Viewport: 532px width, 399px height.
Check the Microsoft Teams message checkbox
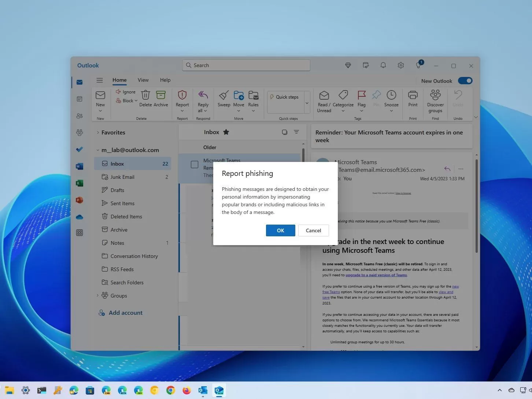tap(195, 165)
